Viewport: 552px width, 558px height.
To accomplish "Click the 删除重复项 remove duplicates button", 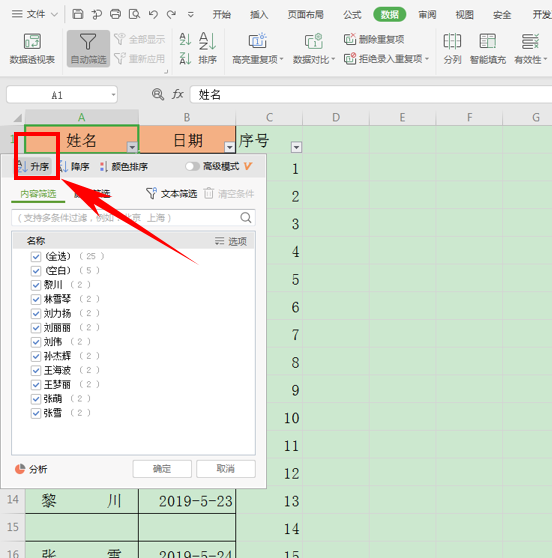I will point(374,39).
